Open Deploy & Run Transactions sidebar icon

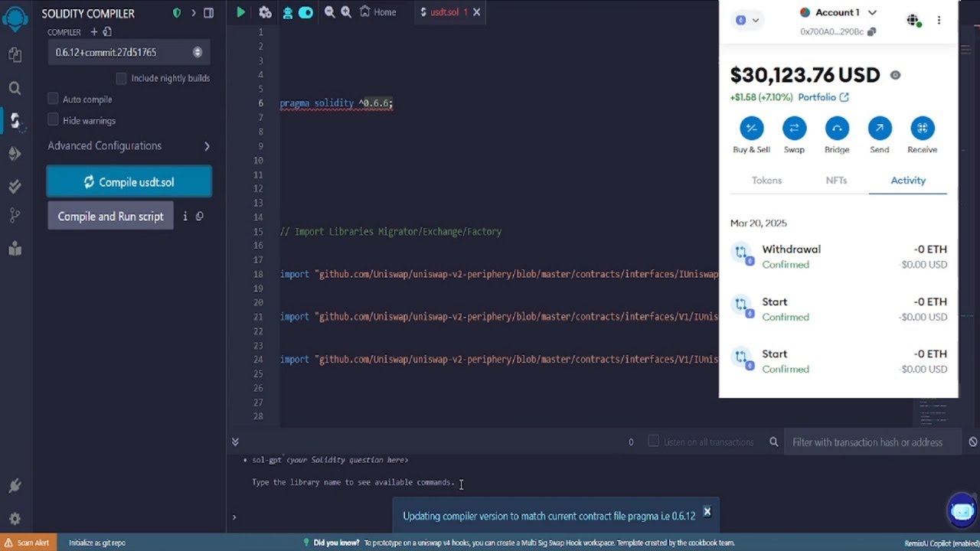click(x=15, y=154)
